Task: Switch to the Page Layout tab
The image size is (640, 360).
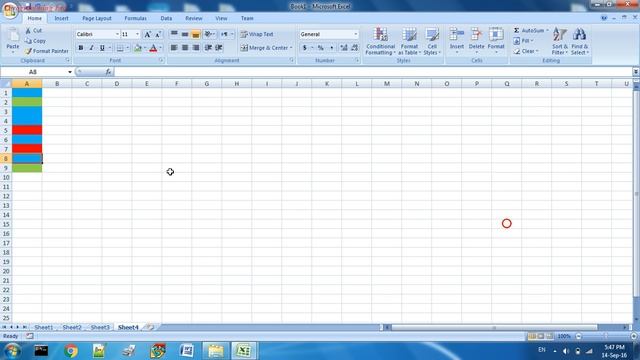Action: click(97, 18)
